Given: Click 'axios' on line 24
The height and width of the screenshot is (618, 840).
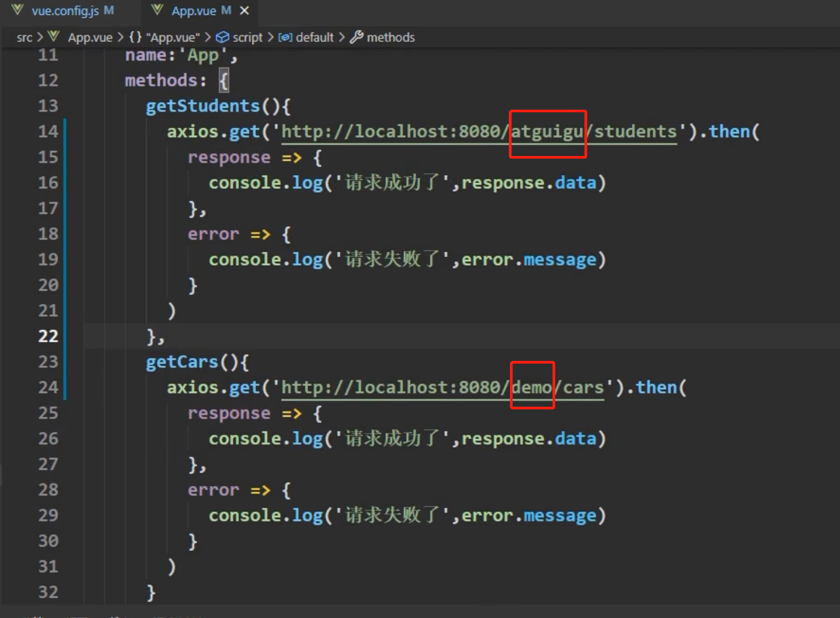Looking at the screenshot, I should [x=193, y=388].
